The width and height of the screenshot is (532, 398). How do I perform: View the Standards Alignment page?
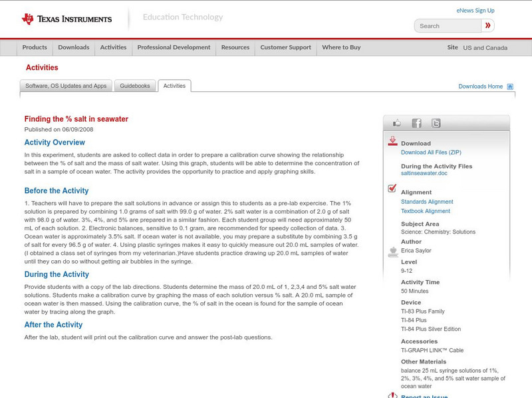point(428,201)
